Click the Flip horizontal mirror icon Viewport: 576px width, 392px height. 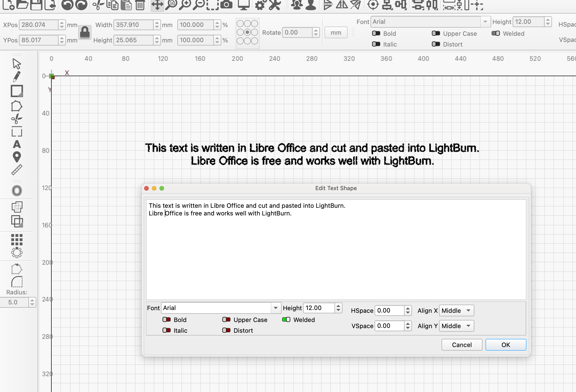(342, 5)
